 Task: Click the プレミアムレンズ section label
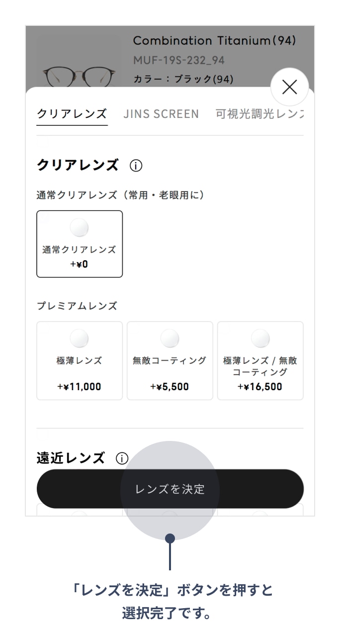tap(77, 306)
